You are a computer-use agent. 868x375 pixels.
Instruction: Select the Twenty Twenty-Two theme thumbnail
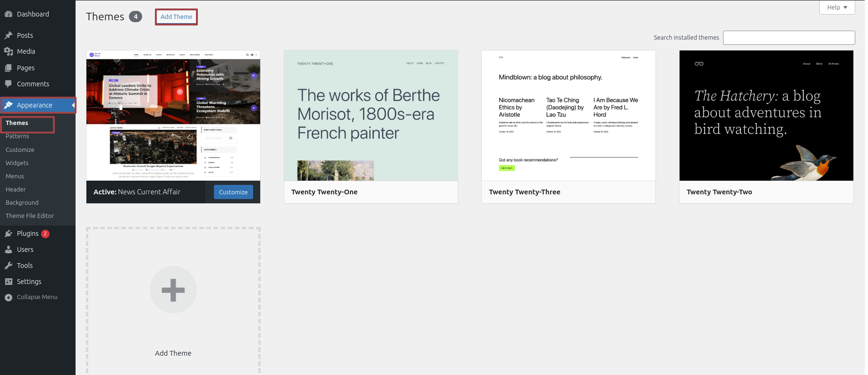coord(766,116)
